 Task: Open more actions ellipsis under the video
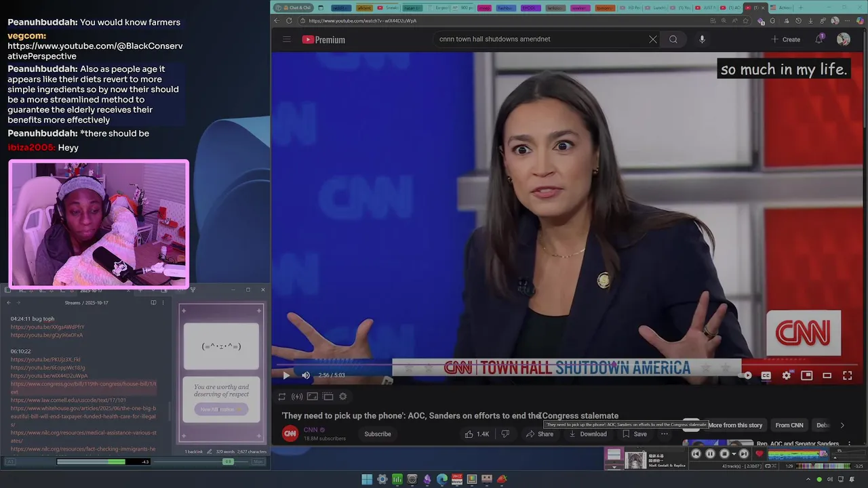[665, 434]
